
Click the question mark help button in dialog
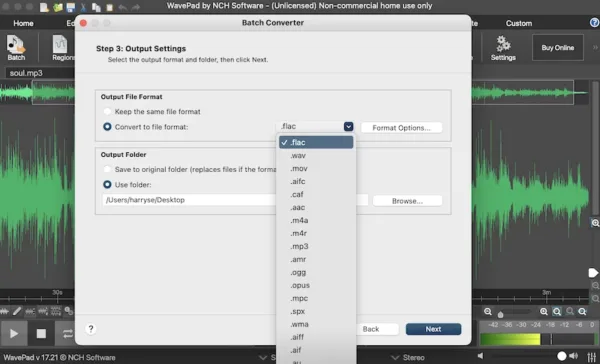click(91, 329)
